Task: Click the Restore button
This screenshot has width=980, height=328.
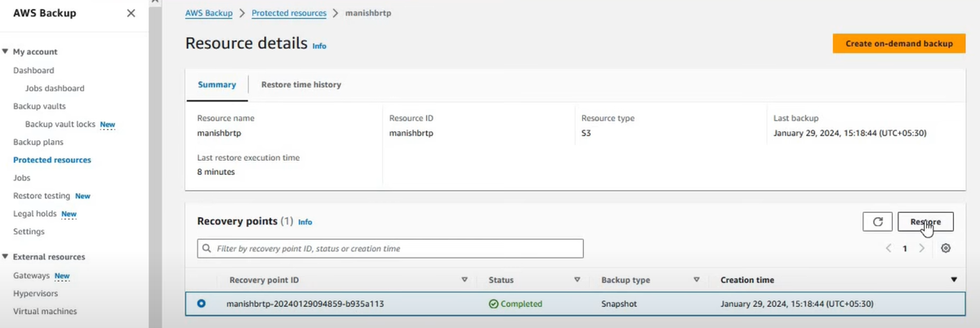Action: (x=925, y=221)
